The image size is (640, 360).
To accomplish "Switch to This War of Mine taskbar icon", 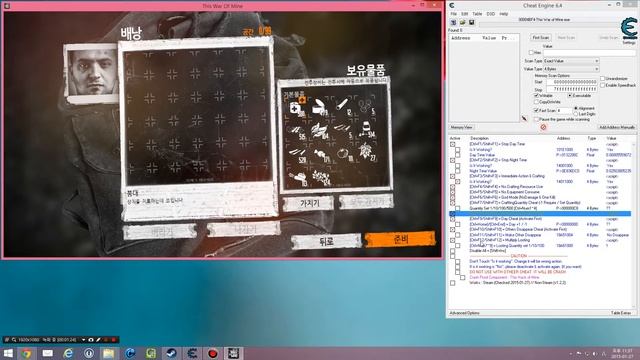I will pos(233,353).
